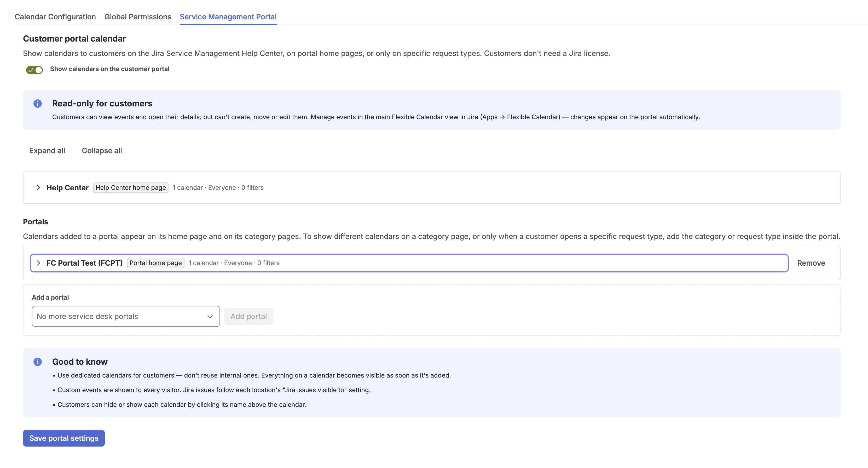The width and height of the screenshot is (868, 468).
Task: Click the Help Center summary '1 calendar · Everyone · 0 filters'
Action: (218, 187)
